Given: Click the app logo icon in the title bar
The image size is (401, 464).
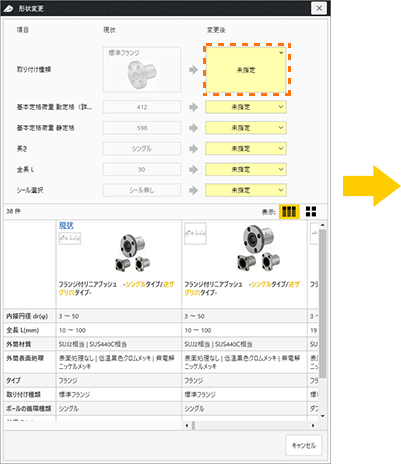Looking at the screenshot, I should [8, 8].
